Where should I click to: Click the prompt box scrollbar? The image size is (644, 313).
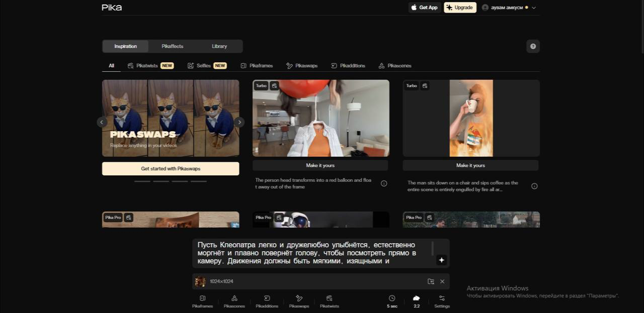(x=432, y=248)
